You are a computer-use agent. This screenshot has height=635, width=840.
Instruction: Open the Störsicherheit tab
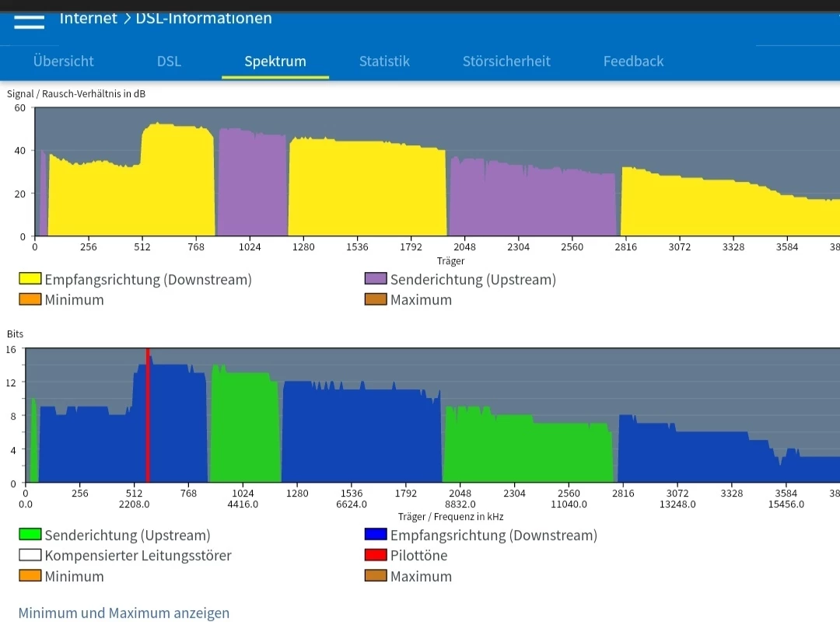point(506,61)
